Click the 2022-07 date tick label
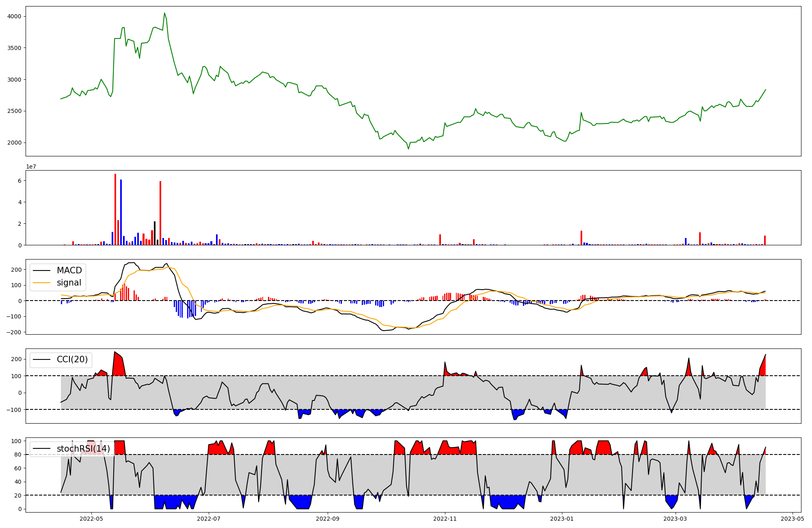Image resolution: width=812 pixels, height=528 pixels. 209,519
